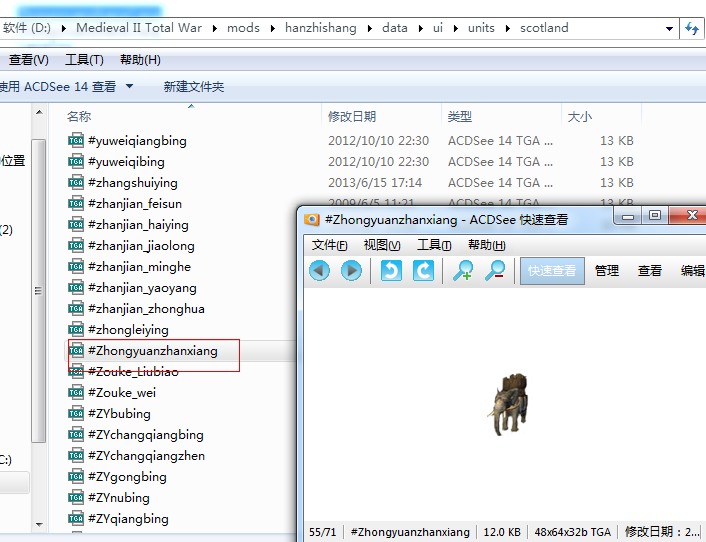Switch to 快速查看 mode in ACDSee
The height and width of the screenshot is (542, 706).
(x=552, y=271)
